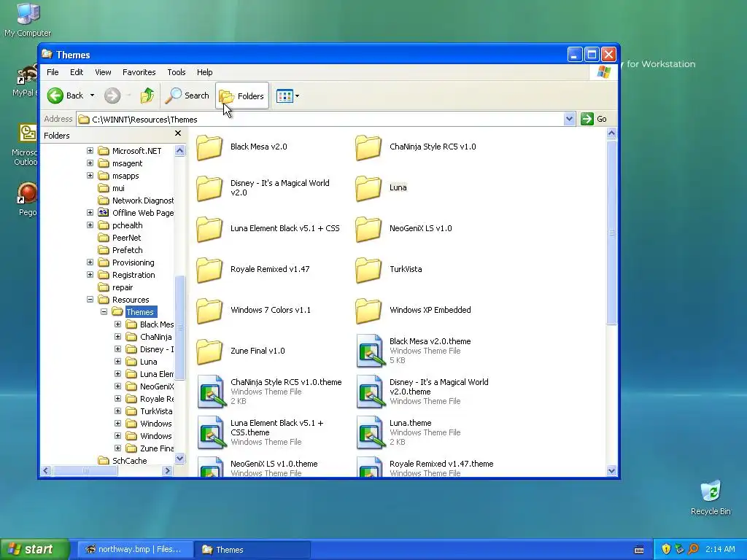747x560 pixels.
Task: Switch to northway.bmp taskbar window
Action: point(133,550)
